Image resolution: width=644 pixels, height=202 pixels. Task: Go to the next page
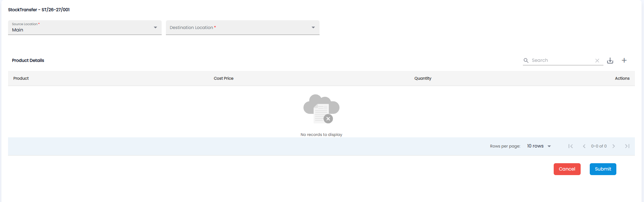[x=614, y=146]
